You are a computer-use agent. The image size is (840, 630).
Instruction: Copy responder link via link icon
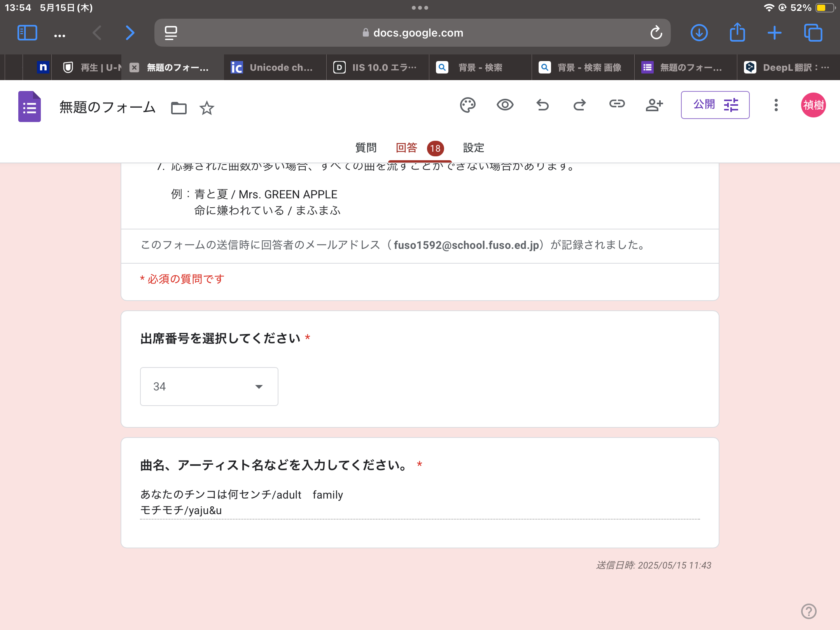[x=617, y=104]
